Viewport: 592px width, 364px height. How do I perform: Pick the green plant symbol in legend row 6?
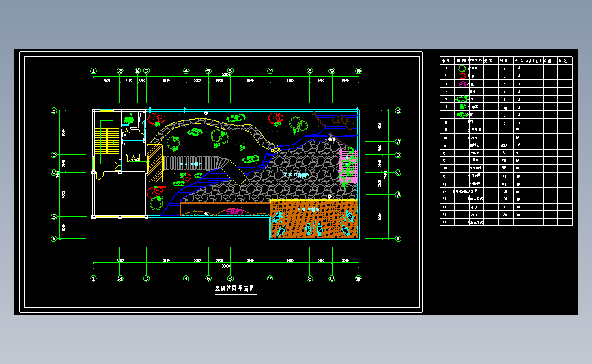pyautogui.click(x=462, y=107)
